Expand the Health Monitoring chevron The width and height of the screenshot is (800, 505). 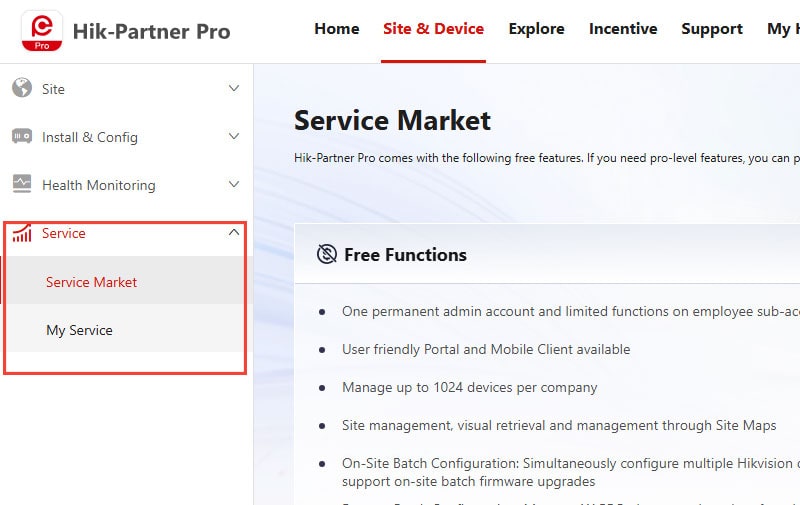[234, 184]
